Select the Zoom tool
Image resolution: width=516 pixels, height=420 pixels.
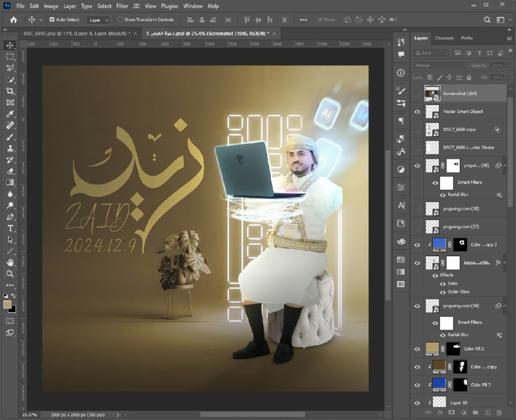(x=10, y=274)
